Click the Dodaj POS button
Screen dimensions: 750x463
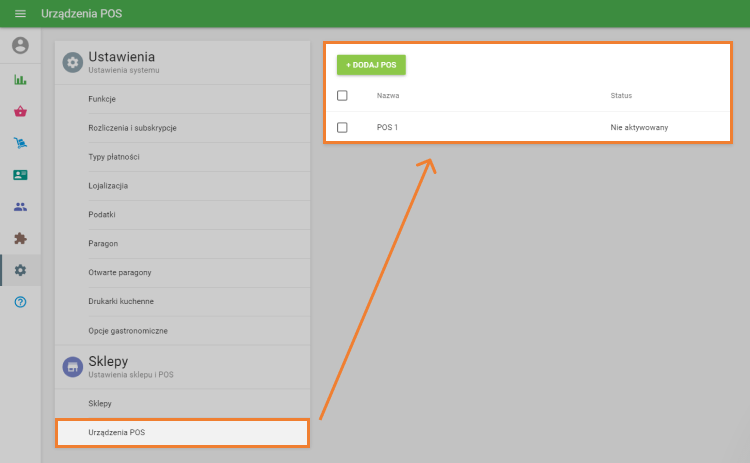tap(371, 64)
